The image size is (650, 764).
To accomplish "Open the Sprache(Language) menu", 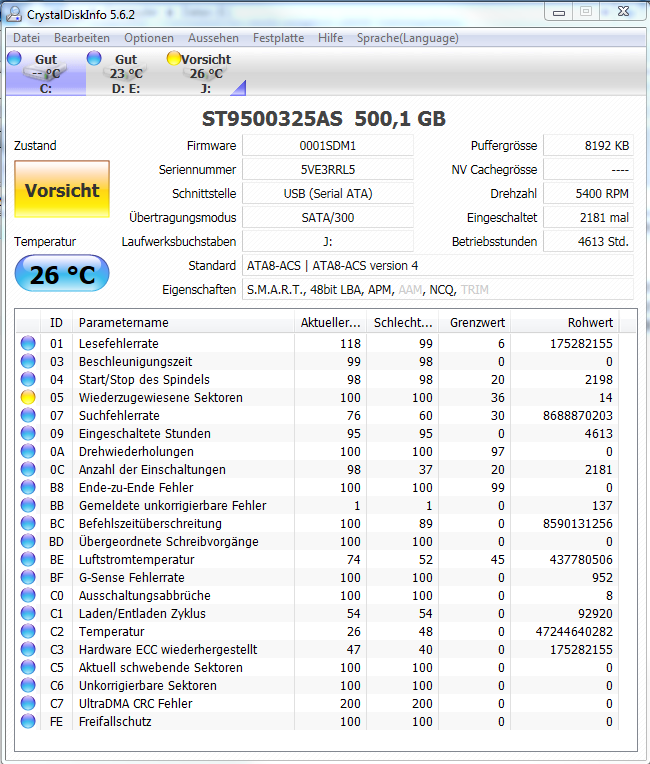I will [x=407, y=38].
